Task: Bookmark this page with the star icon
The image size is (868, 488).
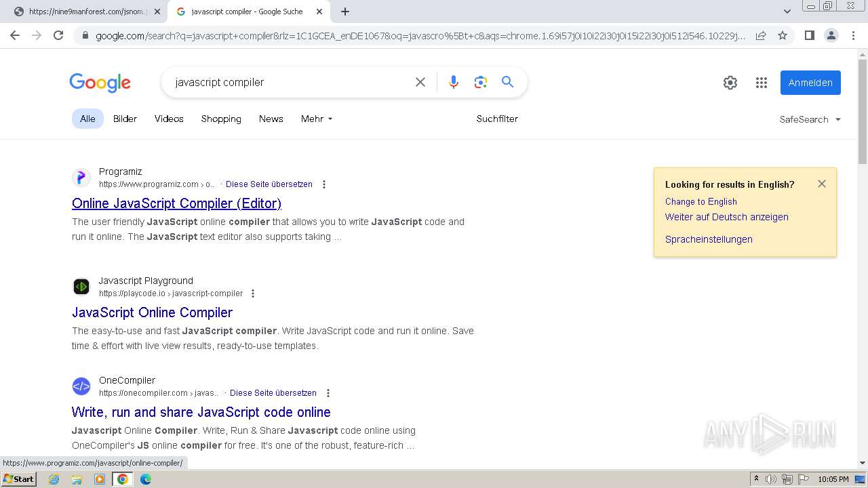Action: pos(783,35)
